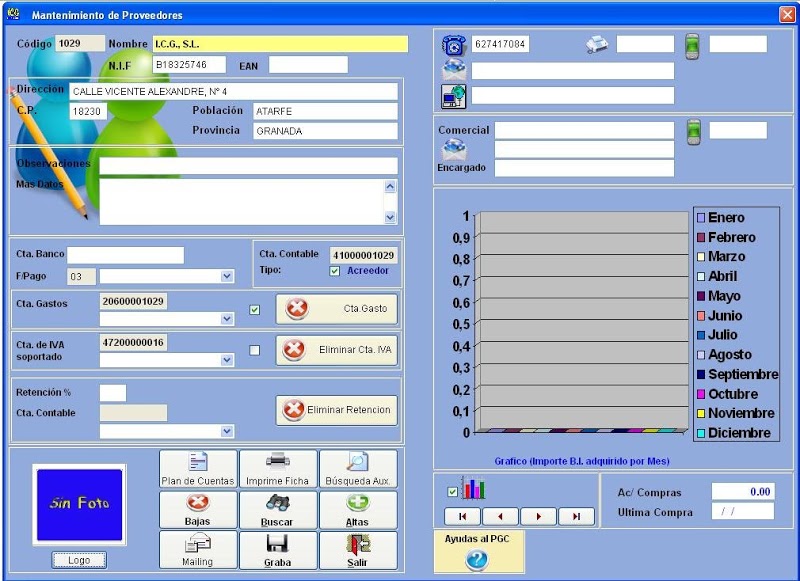Click the Comercial name field
800x581 pixels.
pyautogui.click(x=584, y=130)
